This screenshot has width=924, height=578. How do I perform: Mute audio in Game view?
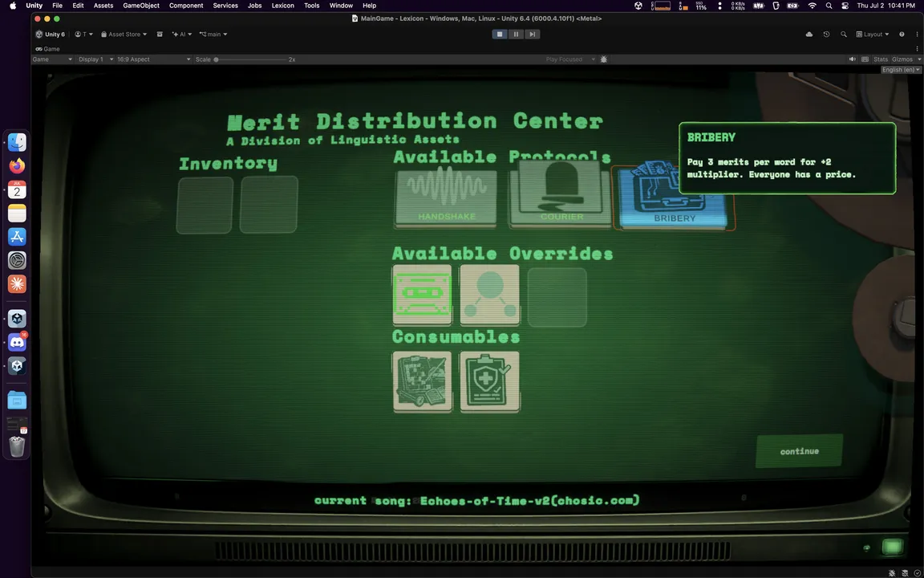pos(852,59)
